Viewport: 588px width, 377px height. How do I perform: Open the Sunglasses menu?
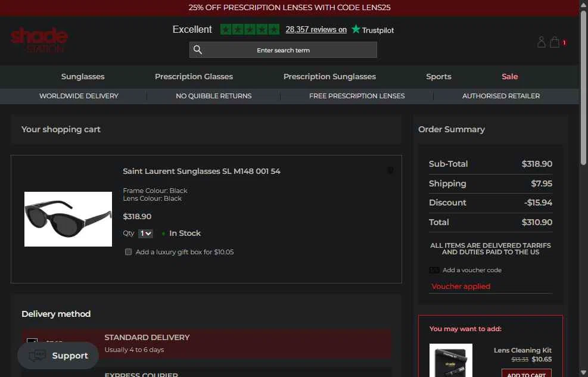[x=83, y=76]
